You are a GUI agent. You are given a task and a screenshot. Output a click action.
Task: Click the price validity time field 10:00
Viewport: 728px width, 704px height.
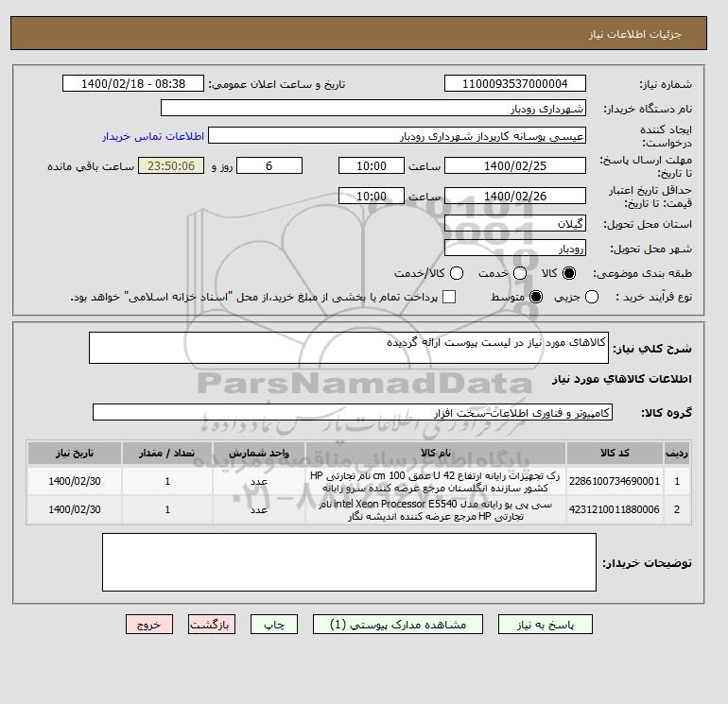click(372, 196)
